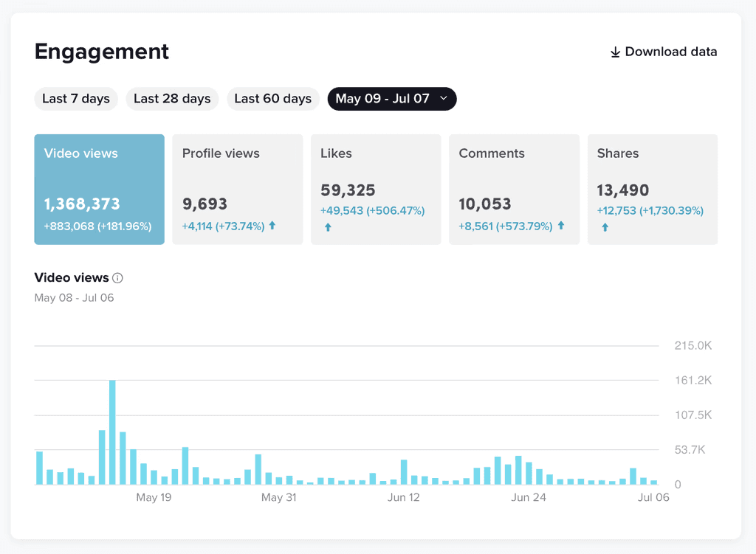Select the Last 28 days filter

[172, 99]
